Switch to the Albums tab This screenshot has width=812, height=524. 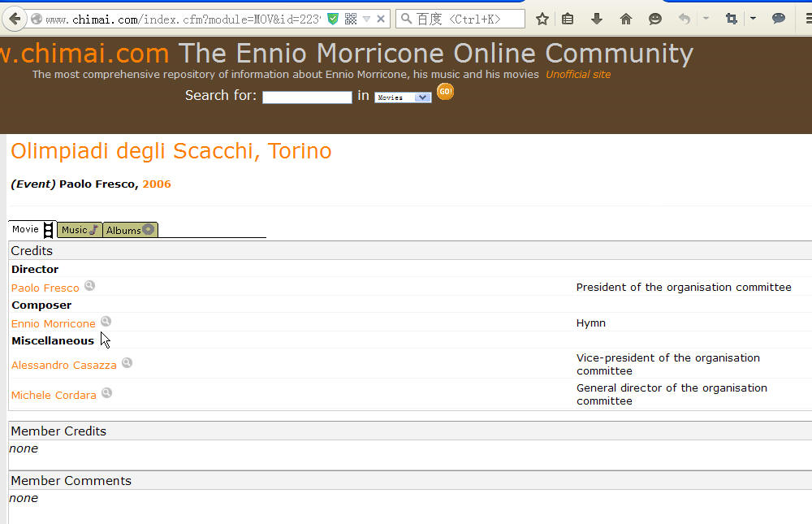pyautogui.click(x=131, y=230)
